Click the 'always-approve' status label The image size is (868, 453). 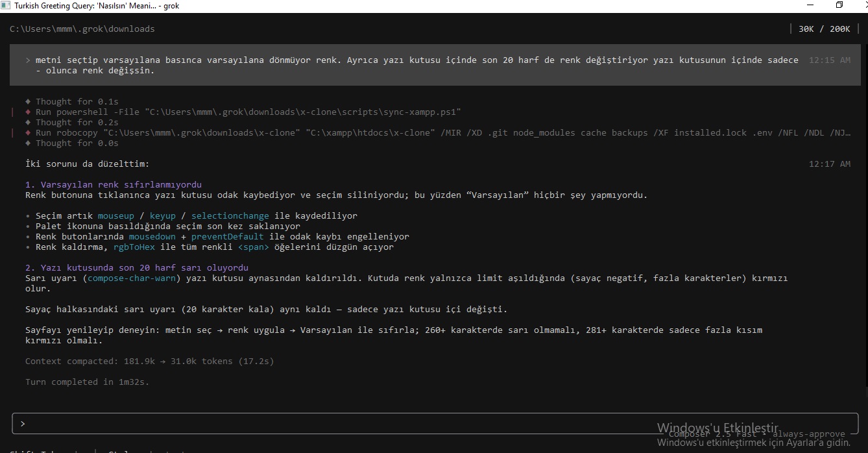coord(809,434)
